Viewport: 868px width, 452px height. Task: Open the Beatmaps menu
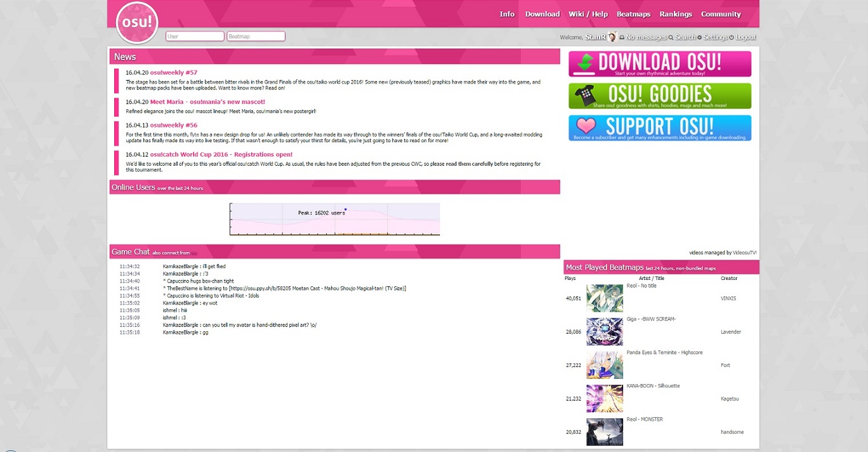[x=633, y=13]
